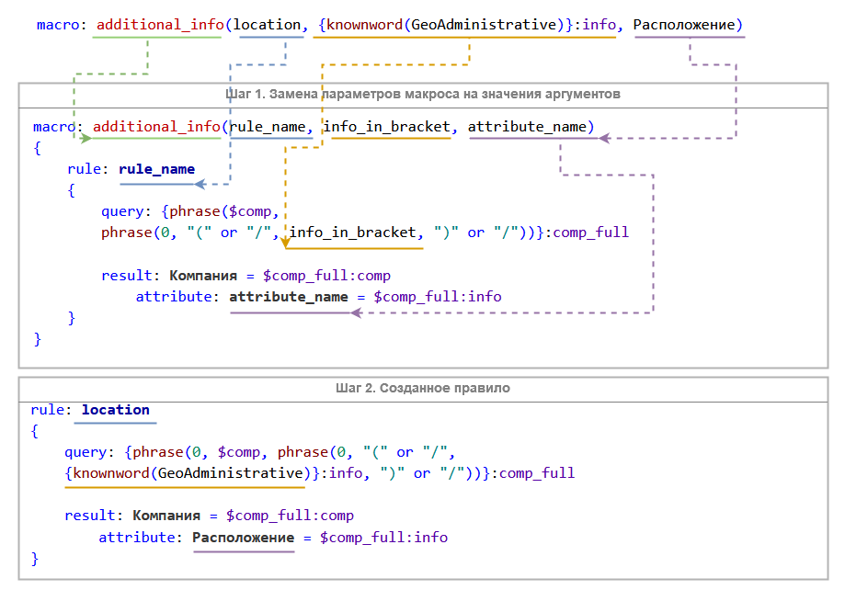Click "result:" keyword in the Step 2 box
Viewport: 868px width, 590px height.
click(x=94, y=516)
